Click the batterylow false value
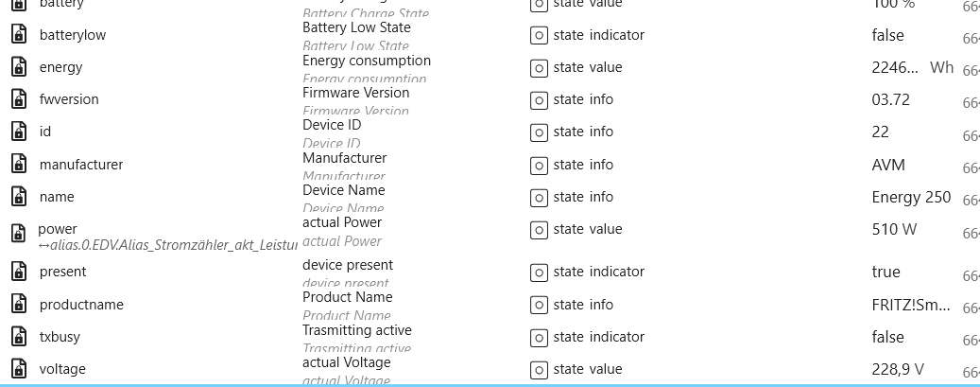The image size is (980, 387). (x=887, y=35)
